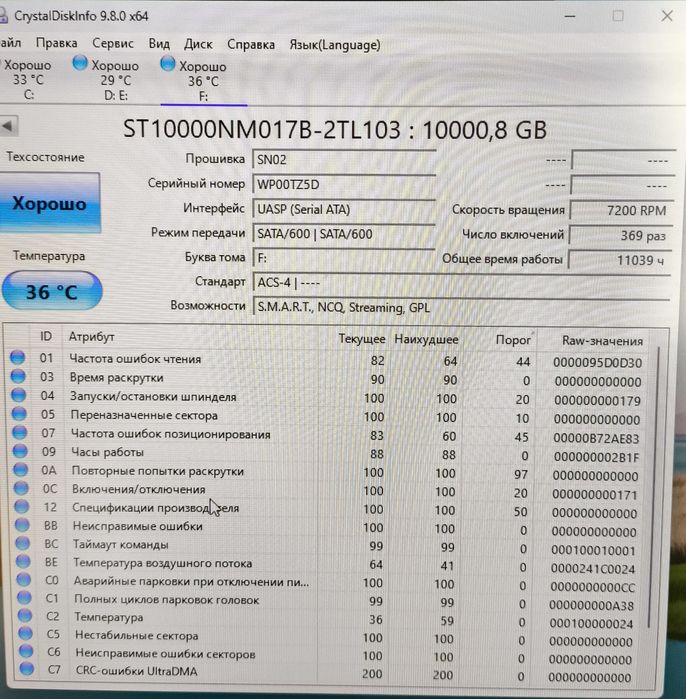
Task: Open the Язык(Language) menu
Action: point(335,45)
